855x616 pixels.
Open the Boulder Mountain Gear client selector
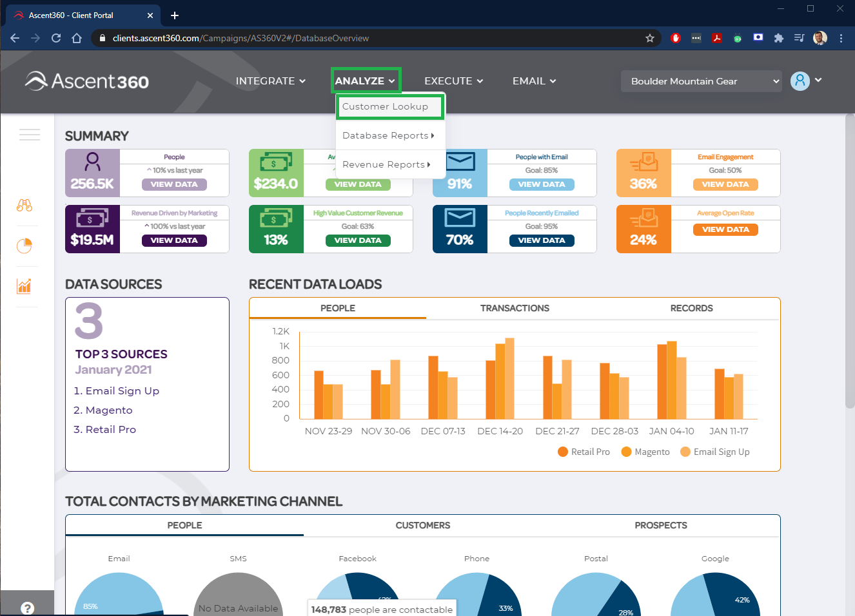[702, 81]
